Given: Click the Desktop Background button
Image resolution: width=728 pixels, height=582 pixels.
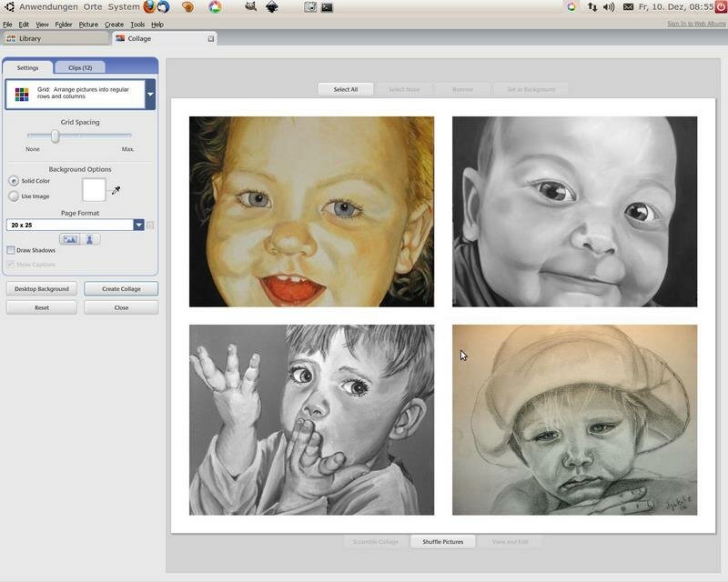Looking at the screenshot, I should (42, 288).
